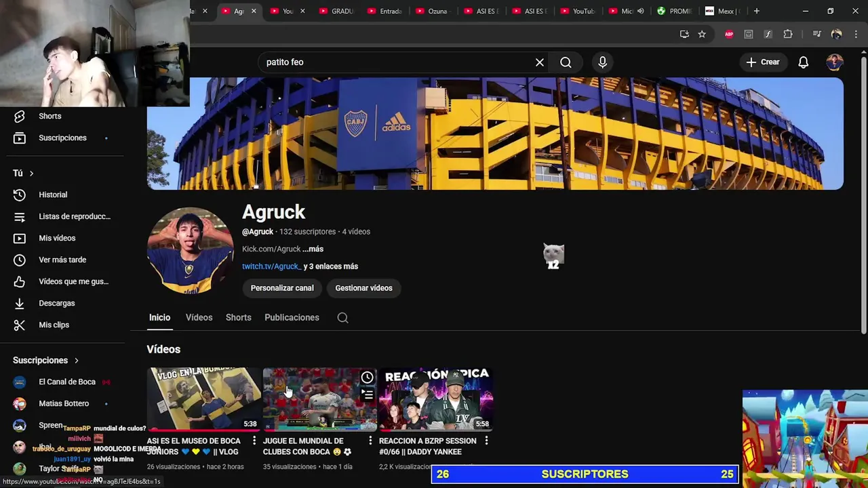
Task: Open Matias Bottero subscription
Action: click(64, 404)
